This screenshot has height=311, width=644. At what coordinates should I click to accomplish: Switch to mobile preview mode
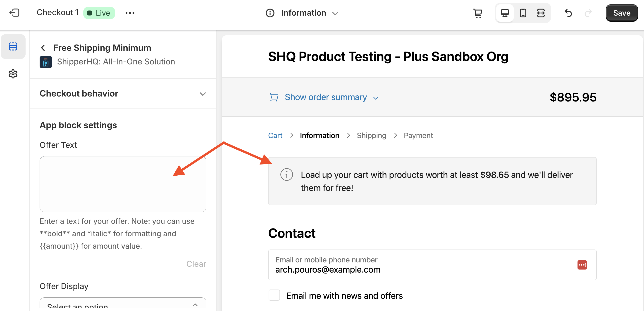tap(523, 13)
